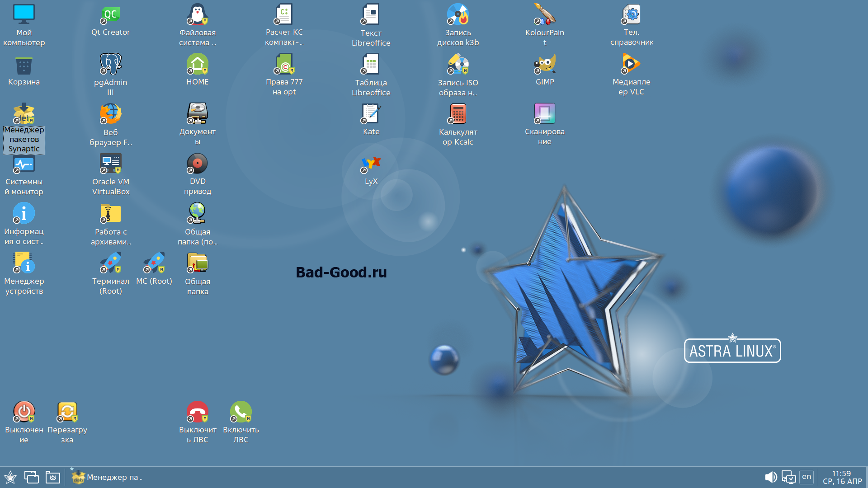Open Тел. справочник icon

point(632,15)
